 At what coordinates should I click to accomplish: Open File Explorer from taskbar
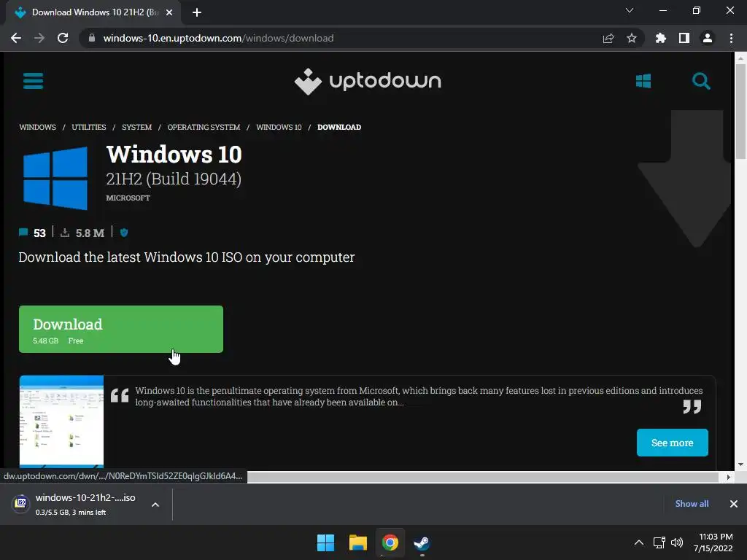coord(357,542)
